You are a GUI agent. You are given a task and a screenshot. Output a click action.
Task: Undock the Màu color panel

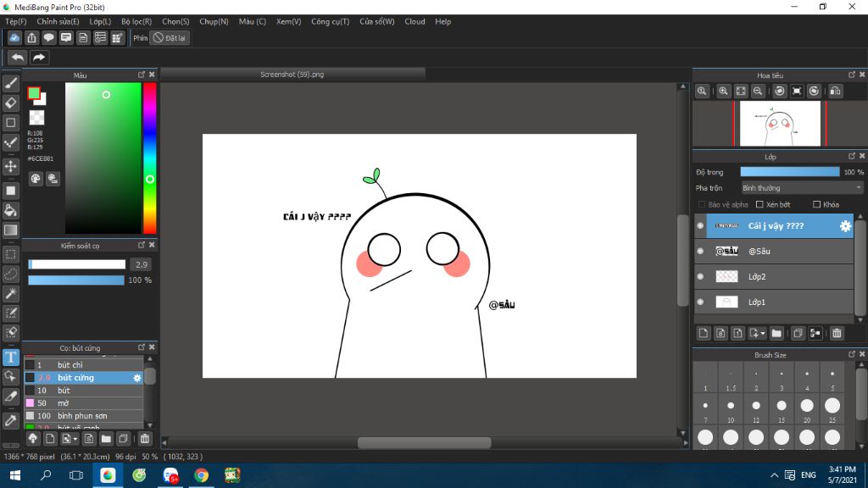142,75
